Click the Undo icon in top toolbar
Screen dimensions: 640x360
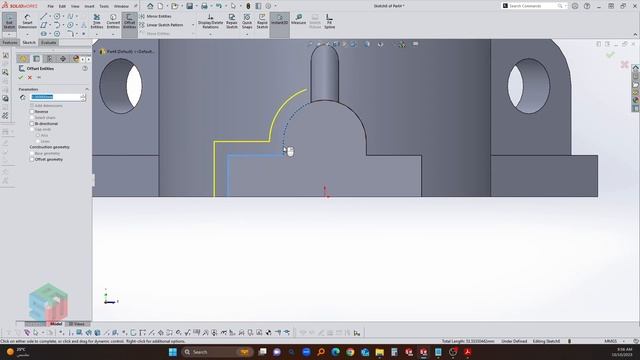pyautogui.click(x=219, y=6)
